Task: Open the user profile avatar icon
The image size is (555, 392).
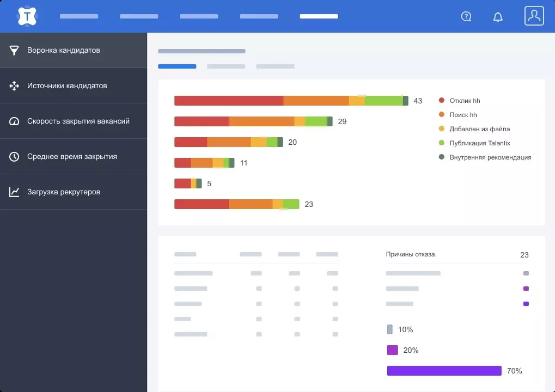Action: 534,16
